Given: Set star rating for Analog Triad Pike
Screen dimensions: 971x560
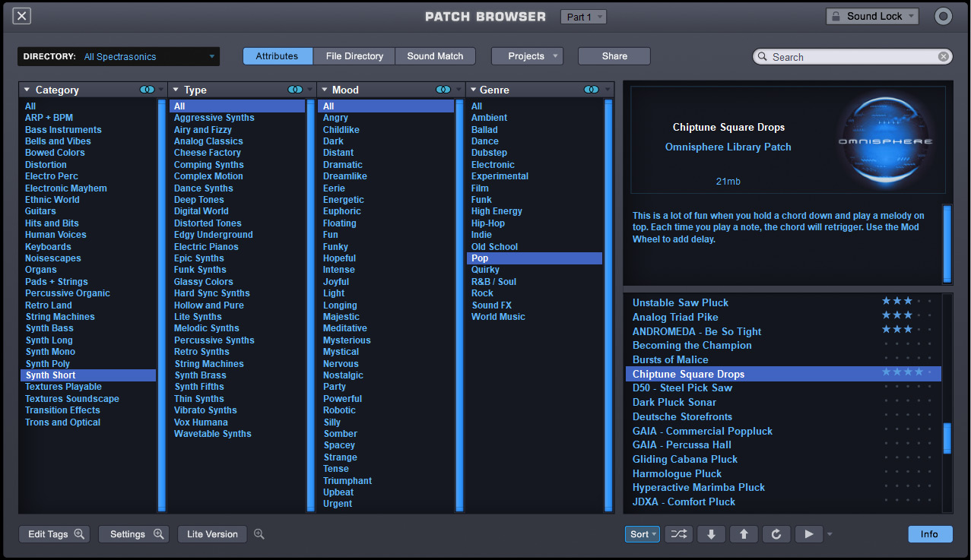Looking at the screenshot, I should (x=906, y=315).
